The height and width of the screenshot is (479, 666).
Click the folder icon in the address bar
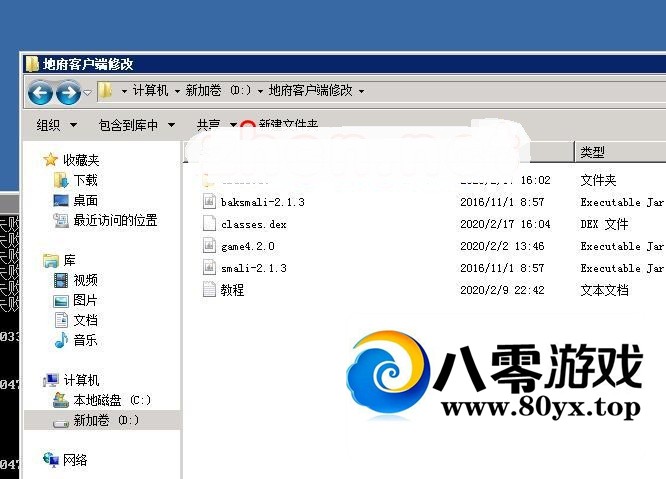(x=105, y=91)
